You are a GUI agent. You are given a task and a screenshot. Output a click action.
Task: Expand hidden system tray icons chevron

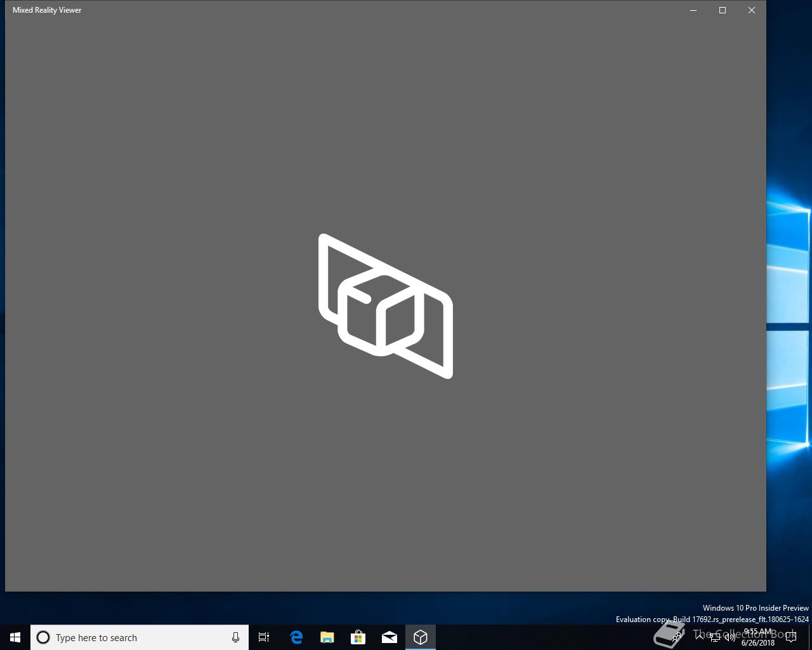pyautogui.click(x=700, y=637)
